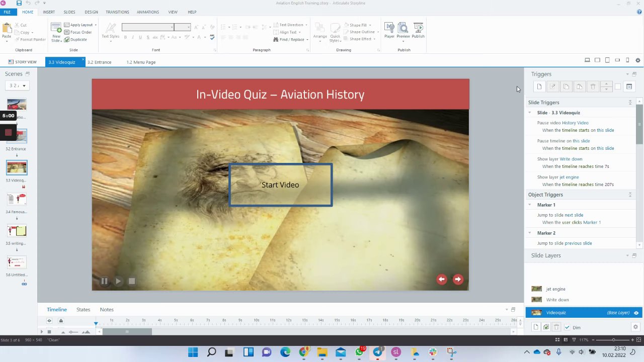Switch to Story View
The width and height of the screenshot is (644, 362).
coord(22,62)
